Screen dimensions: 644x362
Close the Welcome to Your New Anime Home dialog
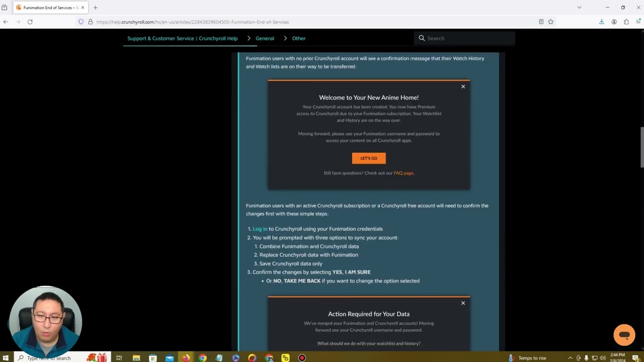point(463,86)
